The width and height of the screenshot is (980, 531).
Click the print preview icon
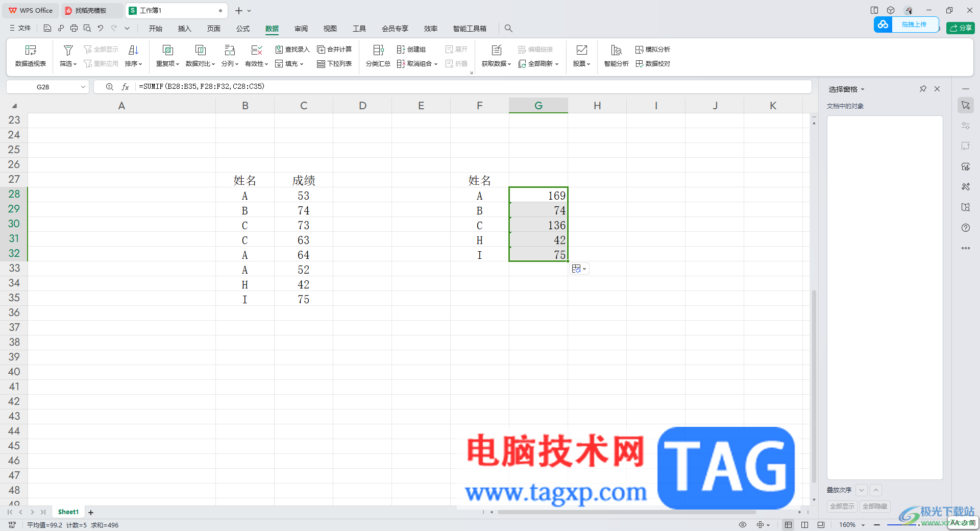tap(87, 29)
